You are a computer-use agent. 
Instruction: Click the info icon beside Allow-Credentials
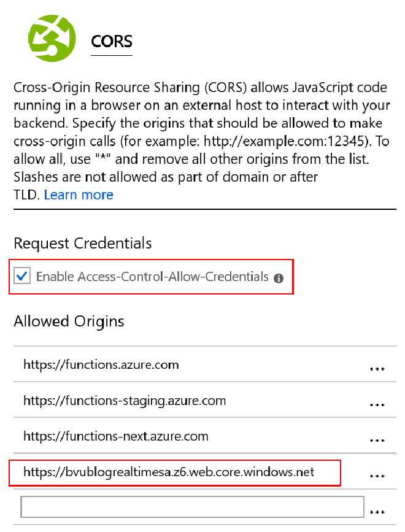point(279,278)
